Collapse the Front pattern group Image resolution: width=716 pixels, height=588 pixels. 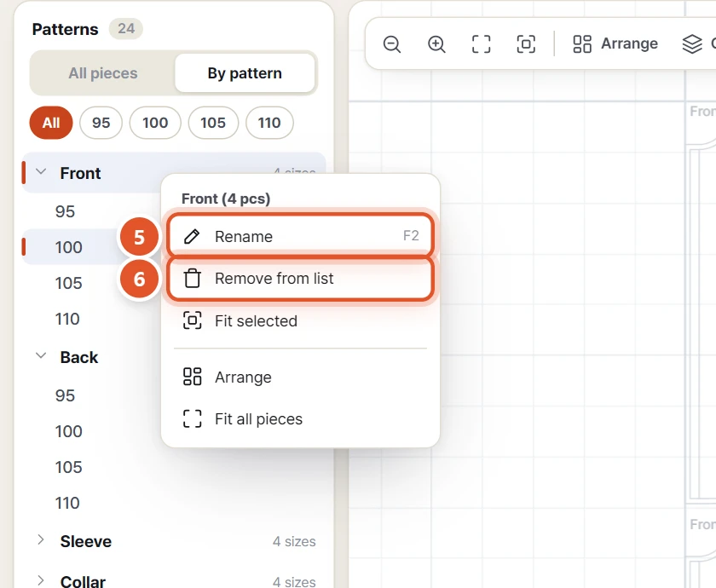[41, 172]
